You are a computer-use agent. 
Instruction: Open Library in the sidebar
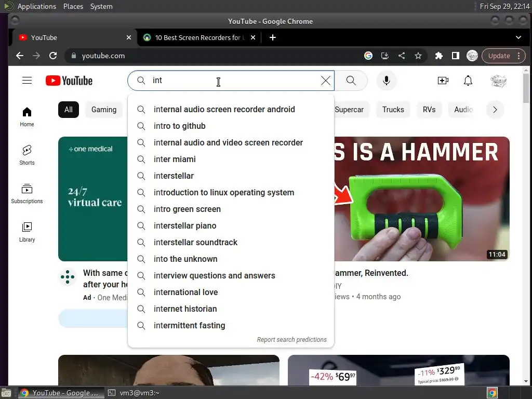pos(27,232)
